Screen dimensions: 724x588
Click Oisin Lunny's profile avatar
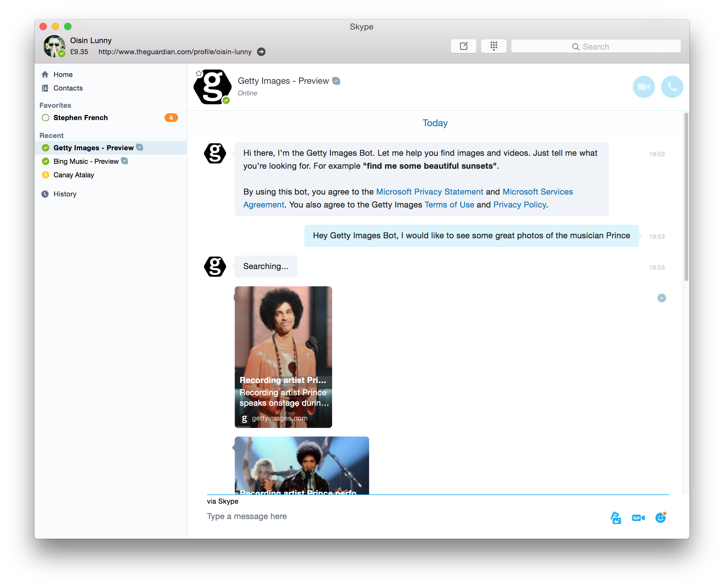[x=54, y=46]
